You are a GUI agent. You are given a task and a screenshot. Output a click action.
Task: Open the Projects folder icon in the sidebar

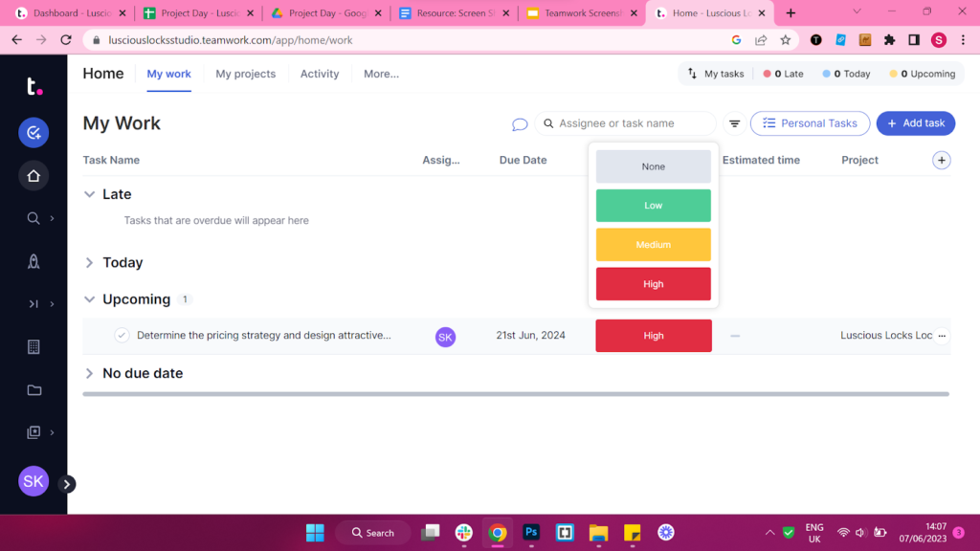(x=33, y=390)
